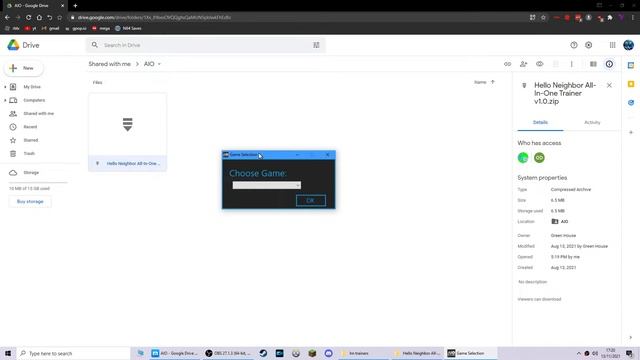Open Recent in sidebar
The image size is (640, 360).
[x=30, y=127]
